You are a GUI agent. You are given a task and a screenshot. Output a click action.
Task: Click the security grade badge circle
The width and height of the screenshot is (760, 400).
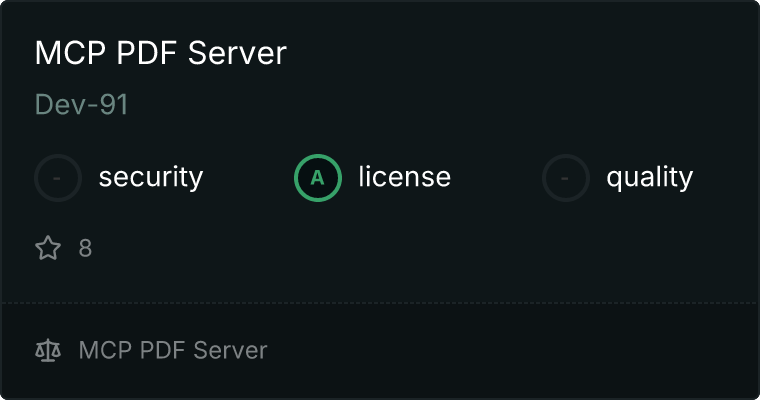click(58, 178)
